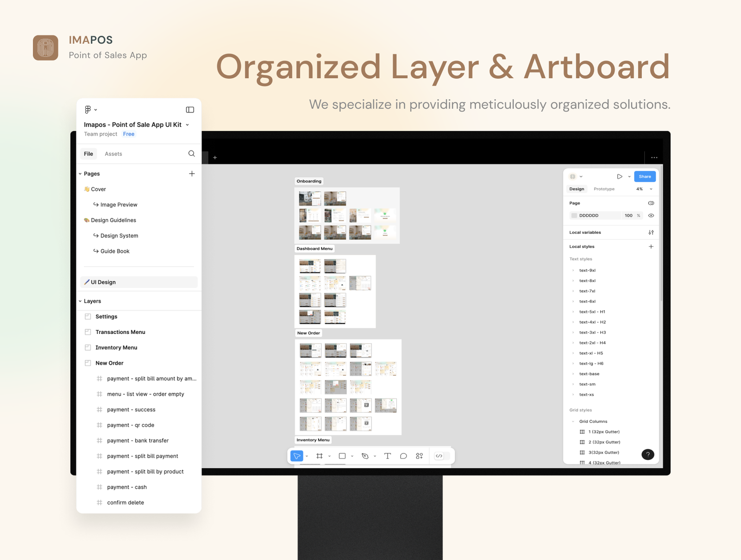Select the Comment tool

point(403,456)
